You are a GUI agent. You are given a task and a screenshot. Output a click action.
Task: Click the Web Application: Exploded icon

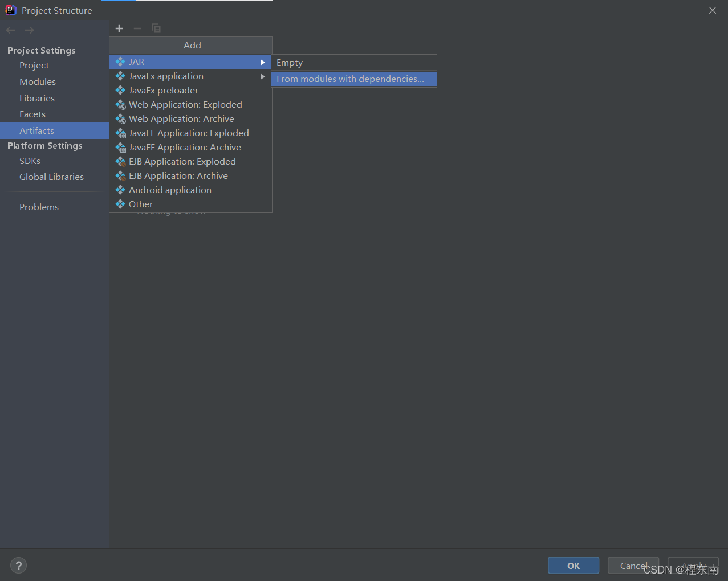click(x=120, y=104)
